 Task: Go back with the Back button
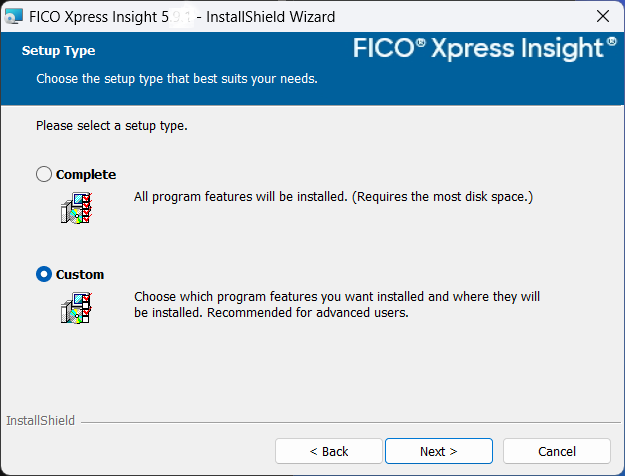(328, 451)
